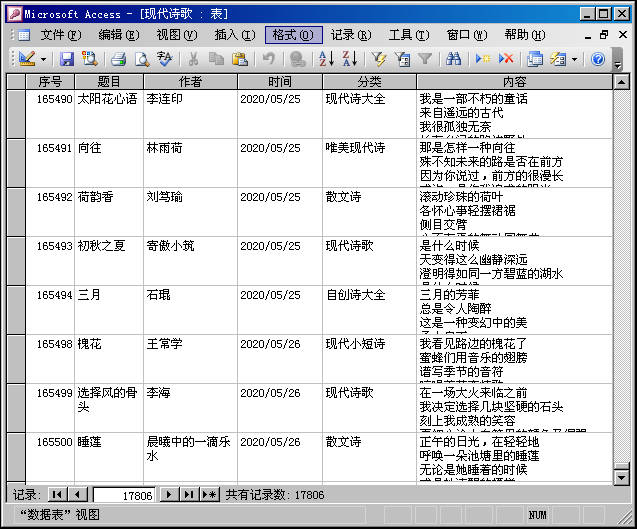The height and width of the screenshot is (529, 637).
Task: Open the View mode dropdown arrow
Action: click(43, 59)
